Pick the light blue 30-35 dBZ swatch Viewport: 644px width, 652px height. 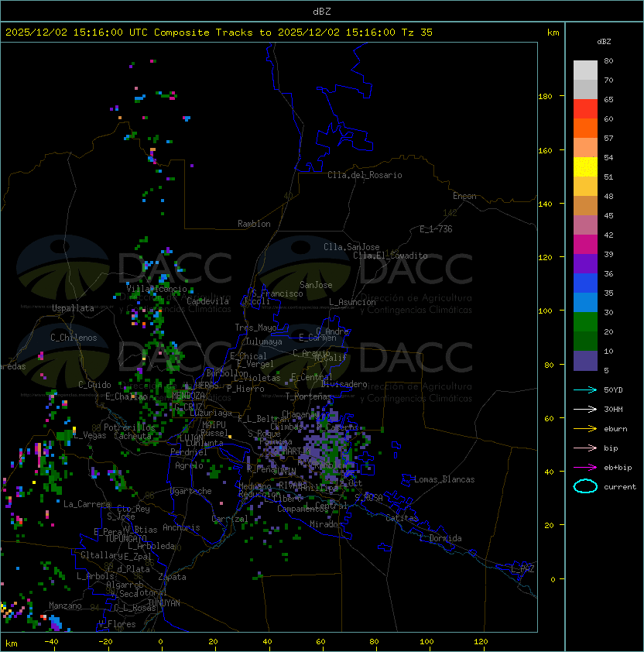585,303
